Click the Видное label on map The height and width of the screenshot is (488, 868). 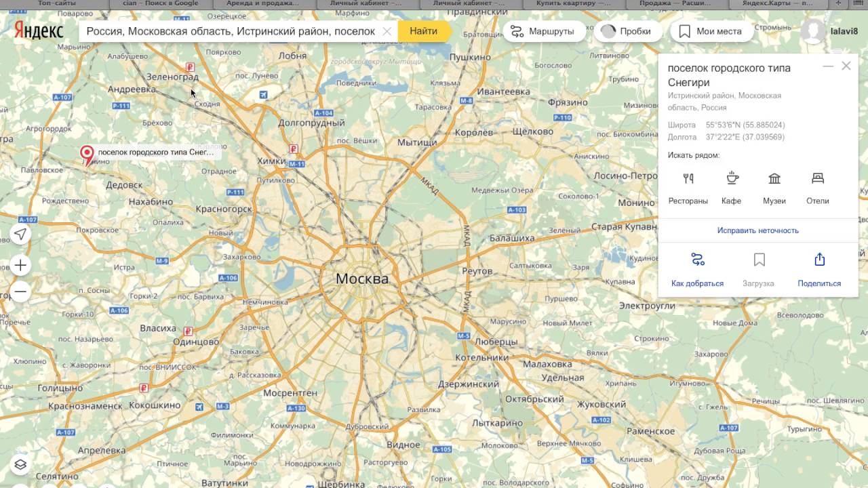(403, 445)
